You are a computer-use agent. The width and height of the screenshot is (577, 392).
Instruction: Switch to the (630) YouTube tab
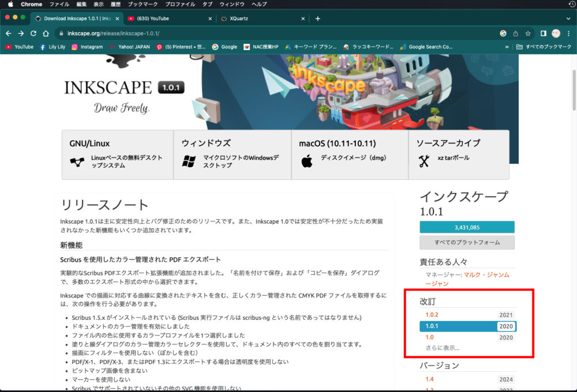click(167, 18)
